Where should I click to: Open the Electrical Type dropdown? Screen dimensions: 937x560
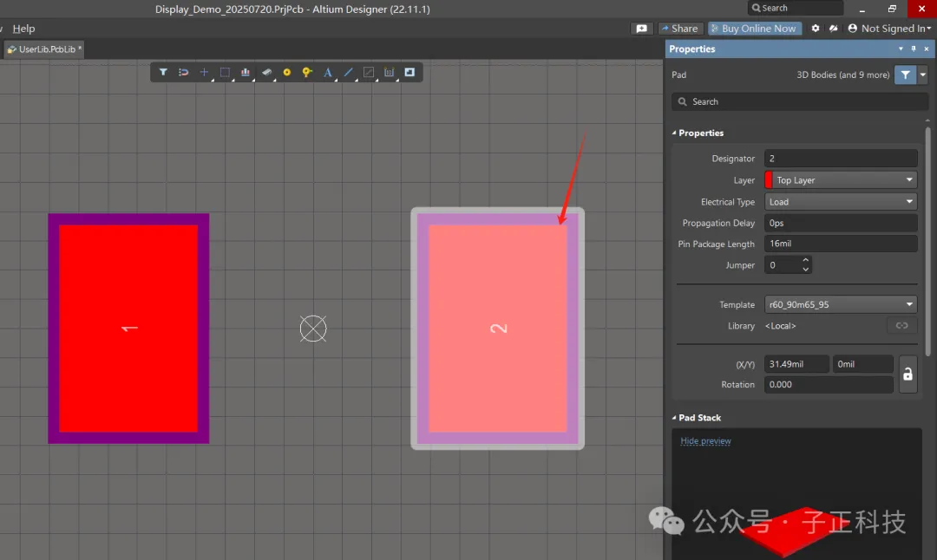841,202
